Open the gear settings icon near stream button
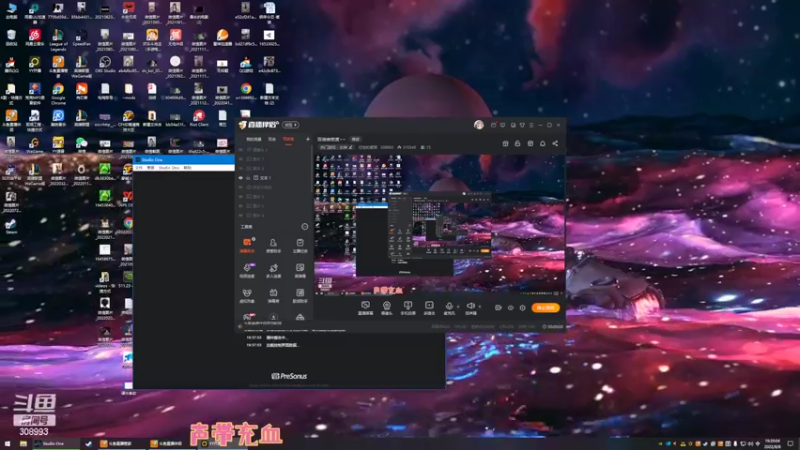 coord(522,308)
